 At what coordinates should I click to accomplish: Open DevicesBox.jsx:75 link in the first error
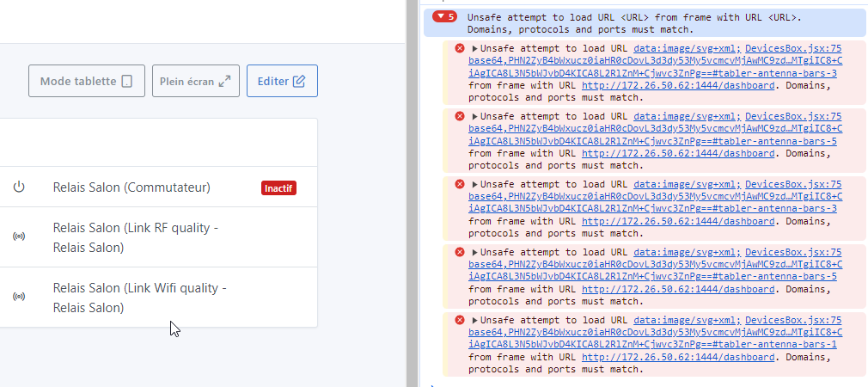[792, 49]
